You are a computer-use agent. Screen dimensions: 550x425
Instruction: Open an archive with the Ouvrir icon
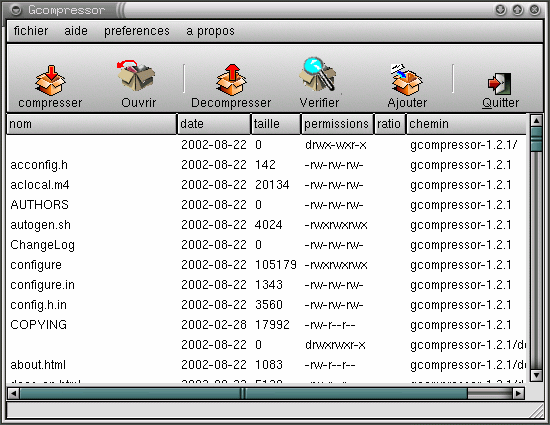(136, 76)
